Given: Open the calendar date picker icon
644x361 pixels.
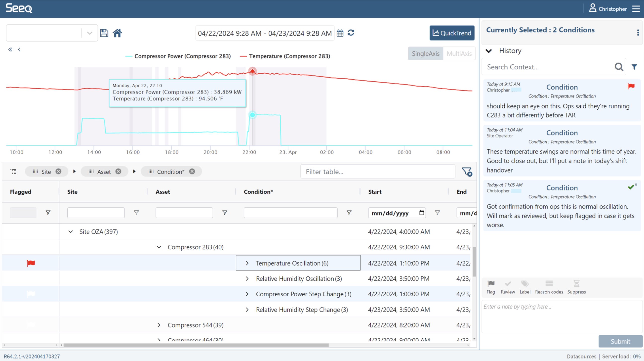Looking at the screenshot, I should 340,33.
